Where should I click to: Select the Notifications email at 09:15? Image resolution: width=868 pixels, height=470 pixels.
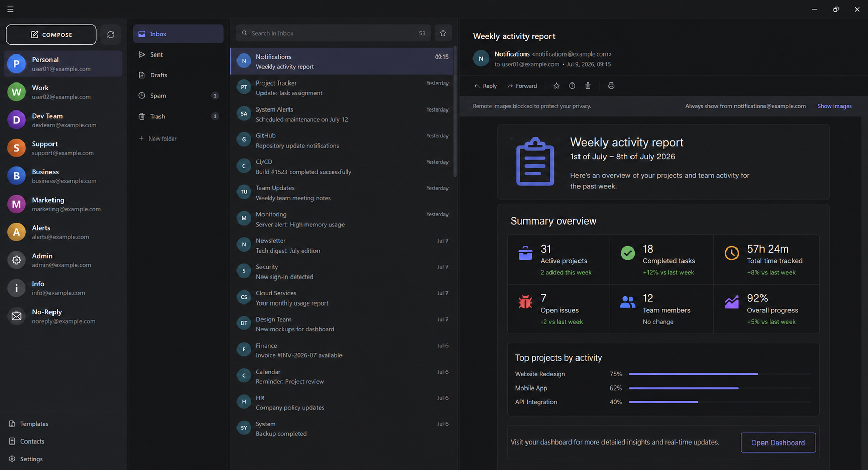[341, 61]
